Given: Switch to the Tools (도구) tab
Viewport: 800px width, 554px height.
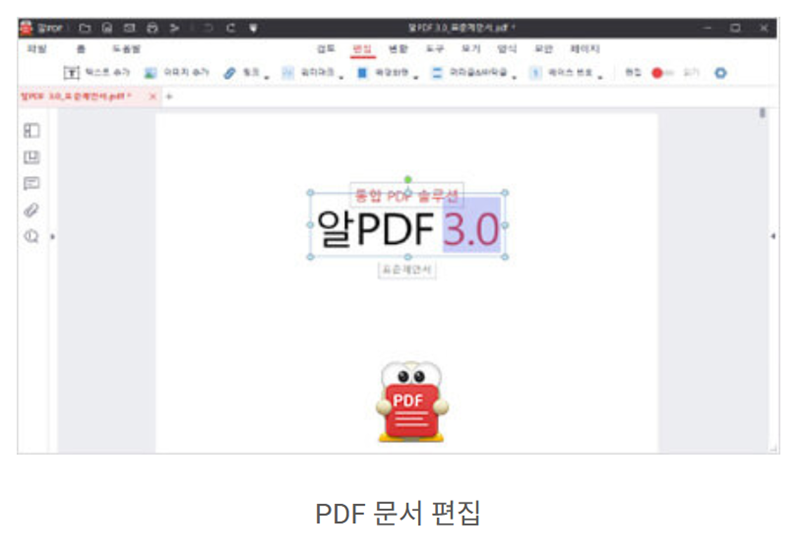Looking at the screenshot, I should click(435, 49).
